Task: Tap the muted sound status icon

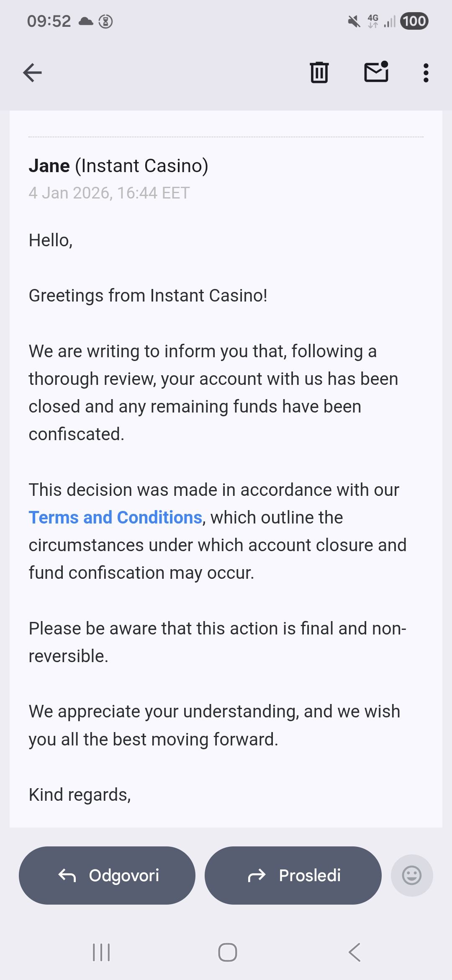Action: (354, 21)
